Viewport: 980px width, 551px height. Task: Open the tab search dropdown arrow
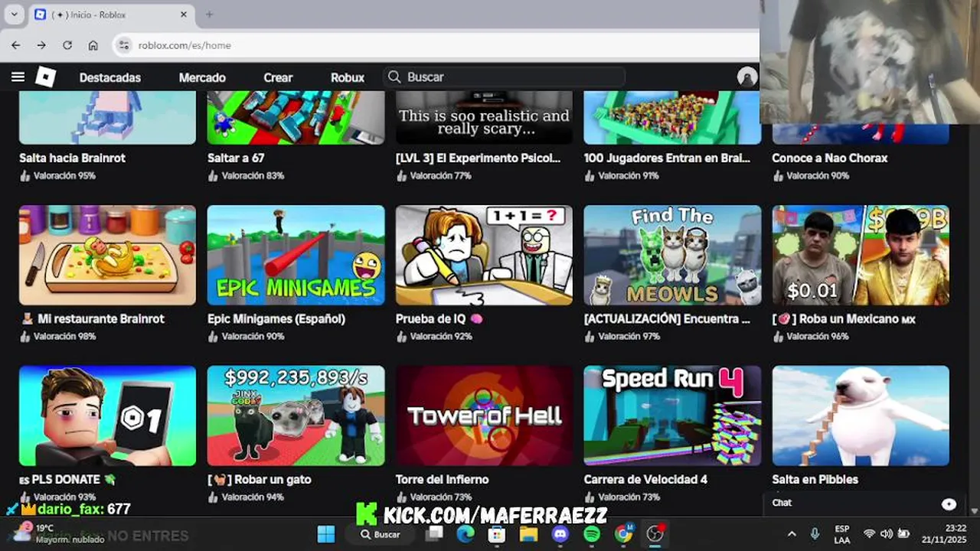click(14, 15)
